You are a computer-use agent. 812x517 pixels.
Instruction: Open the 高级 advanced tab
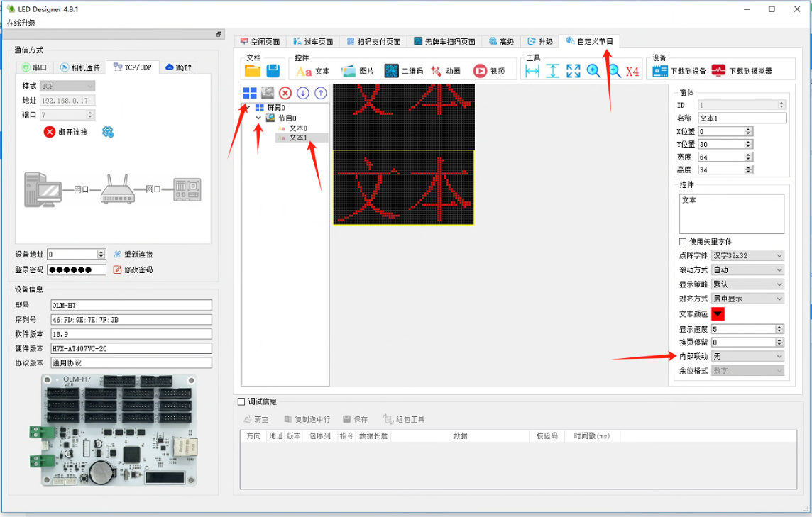point(502,41)
